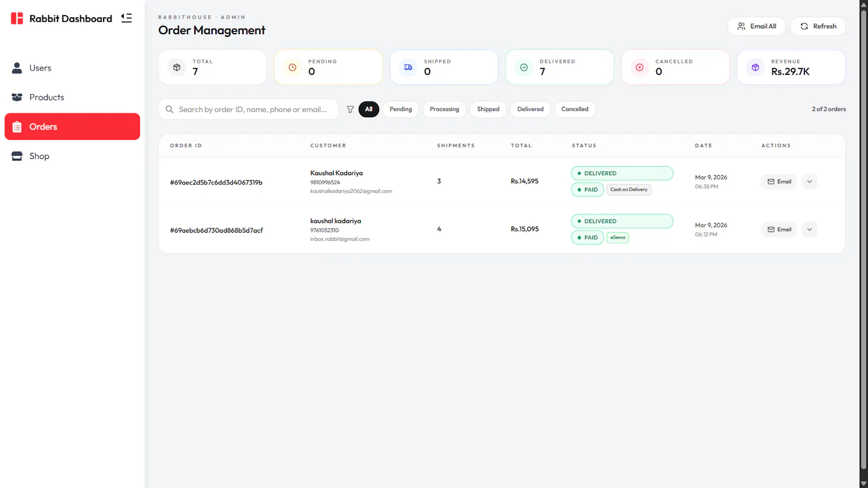Click DELIVERED status badge of Rs.14,595 order
This screenshot has width=868, height=488.
[x=622, y=174]
